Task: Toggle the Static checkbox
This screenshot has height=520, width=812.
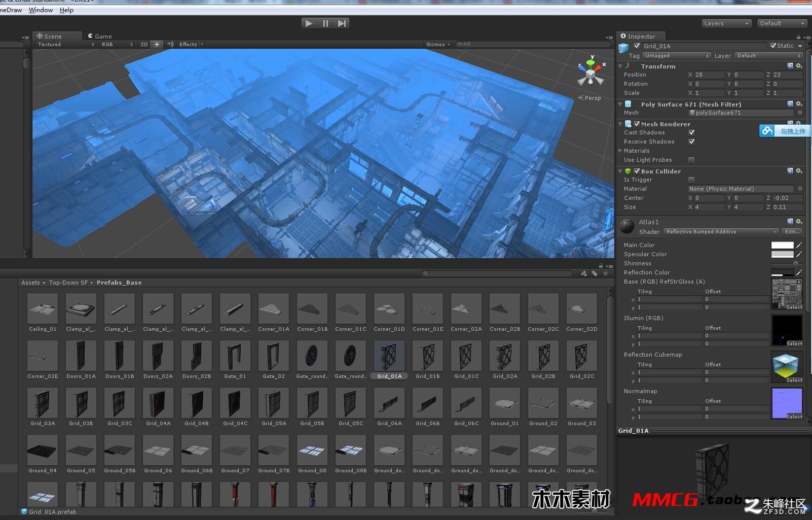Action: tap(773, 46)
